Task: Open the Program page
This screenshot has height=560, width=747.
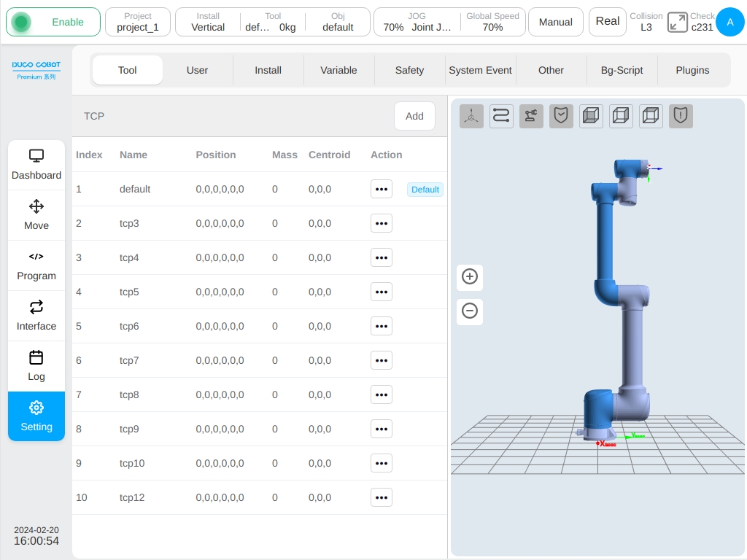Action: 36,265
